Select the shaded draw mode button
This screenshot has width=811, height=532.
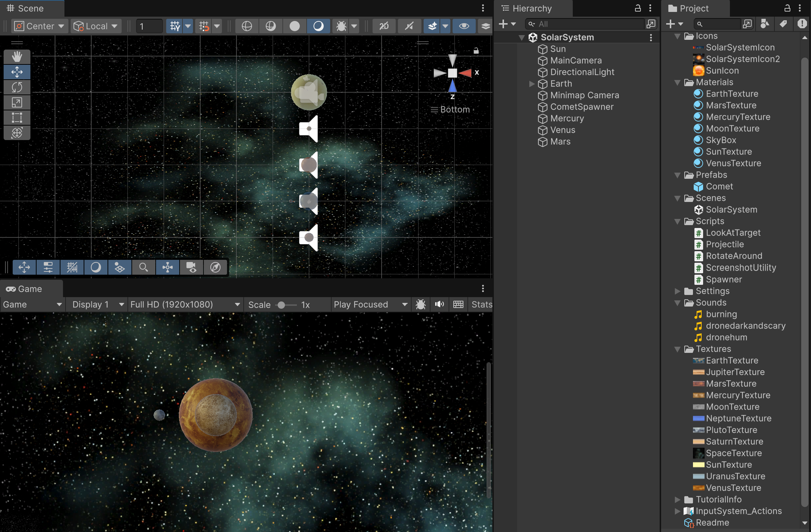(x=318, y=26)
